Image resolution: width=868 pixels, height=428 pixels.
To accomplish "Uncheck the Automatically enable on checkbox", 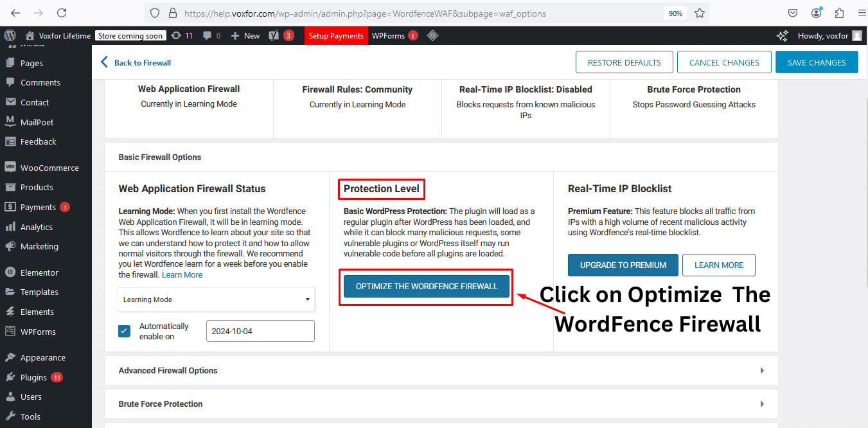I will click(x=124, y=330).
